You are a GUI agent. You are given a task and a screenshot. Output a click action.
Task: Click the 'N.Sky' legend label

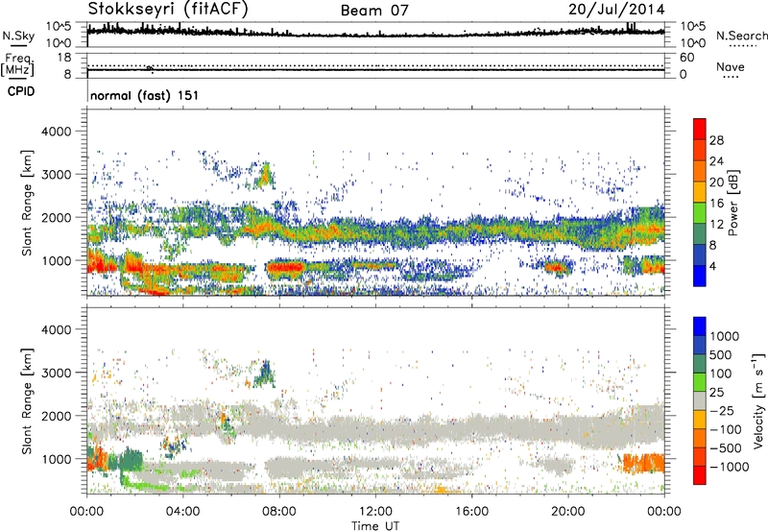18,36
